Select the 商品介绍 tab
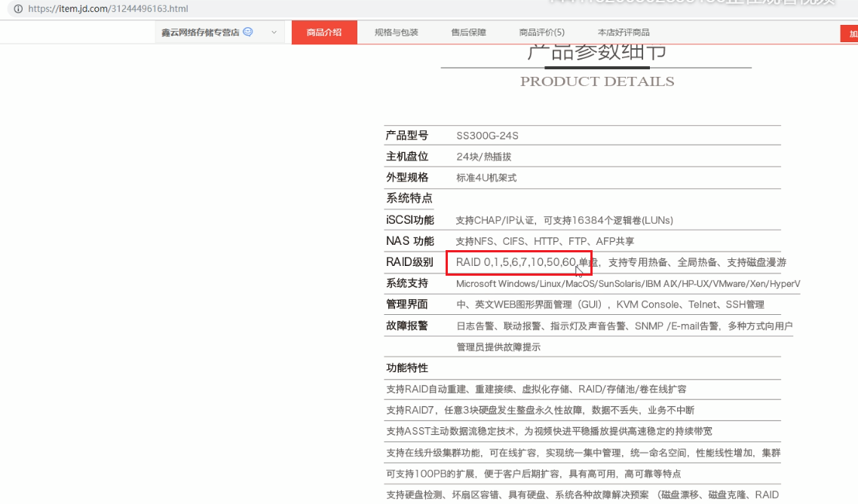The height and width of the screenshot is (504, 858). tap(324, 32)
